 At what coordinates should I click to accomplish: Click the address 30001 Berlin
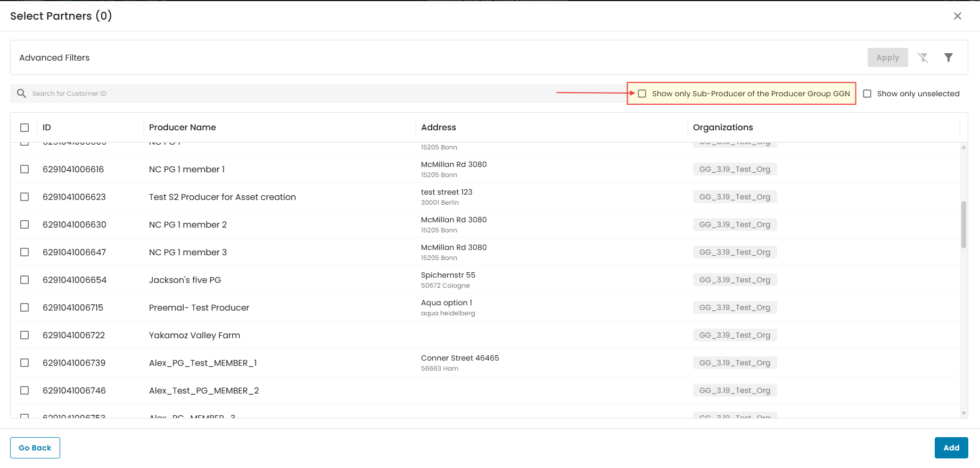click(x=440, y=203)
